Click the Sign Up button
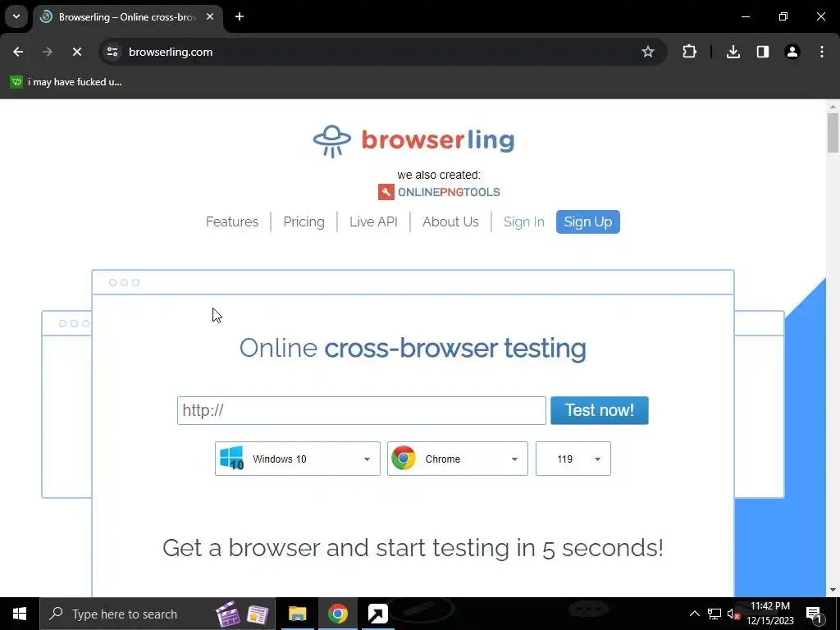The width and height of the screenshot is (840, 630). pyautogui.click(x=587, y=221)
